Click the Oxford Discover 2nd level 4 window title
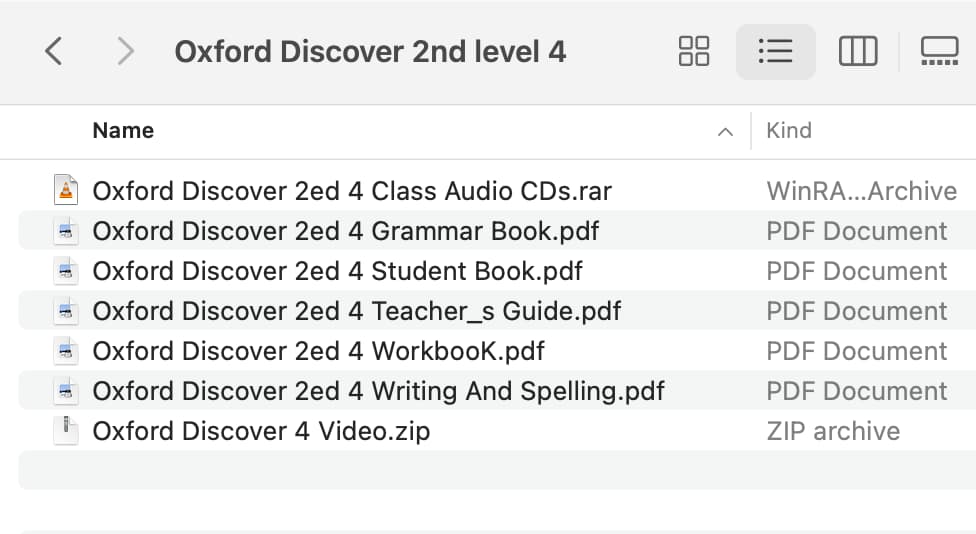976x534 pixels. point(370,52)
